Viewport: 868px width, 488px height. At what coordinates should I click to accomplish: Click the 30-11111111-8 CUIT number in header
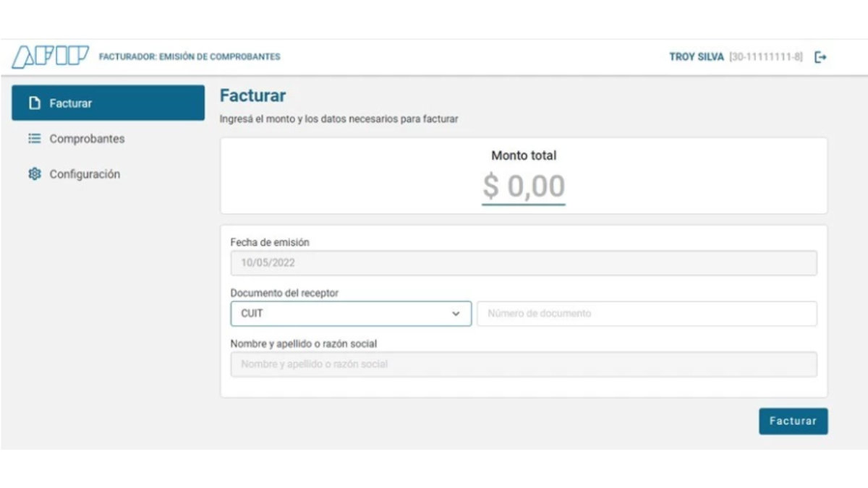coord(766,57)
